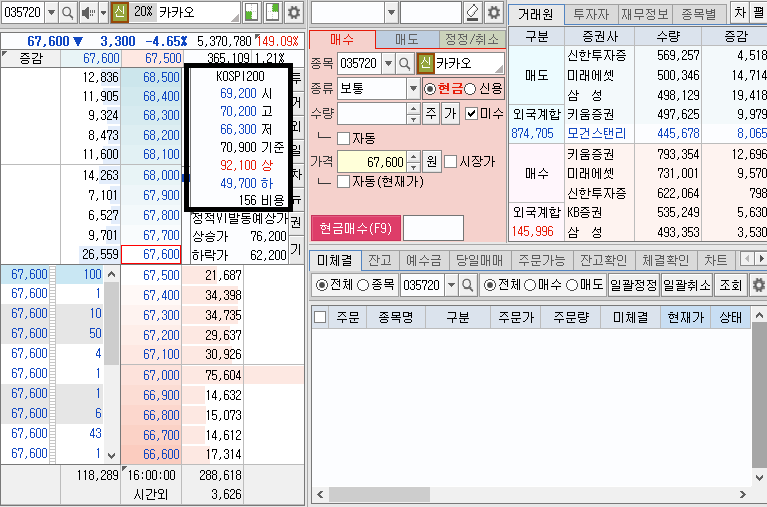
Task: Open dropdown next to 035720 in top-left toolbar
Action: pos(51,13)
